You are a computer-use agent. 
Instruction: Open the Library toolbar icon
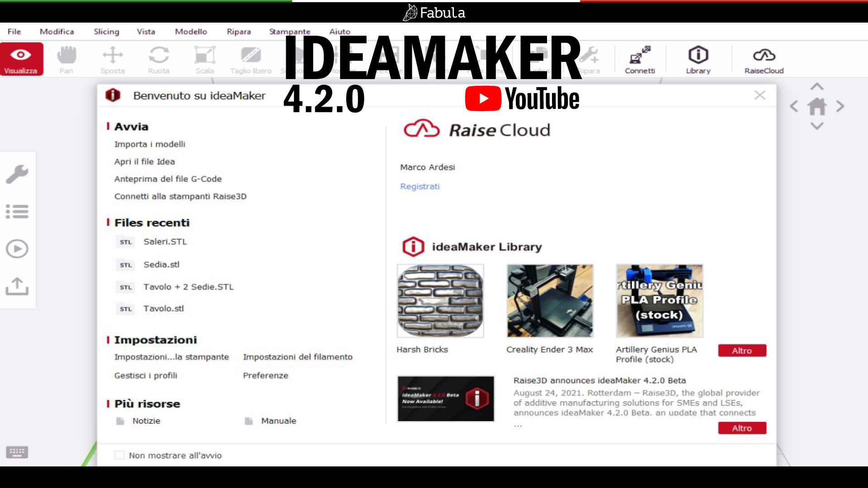click(x=698, y=59)
